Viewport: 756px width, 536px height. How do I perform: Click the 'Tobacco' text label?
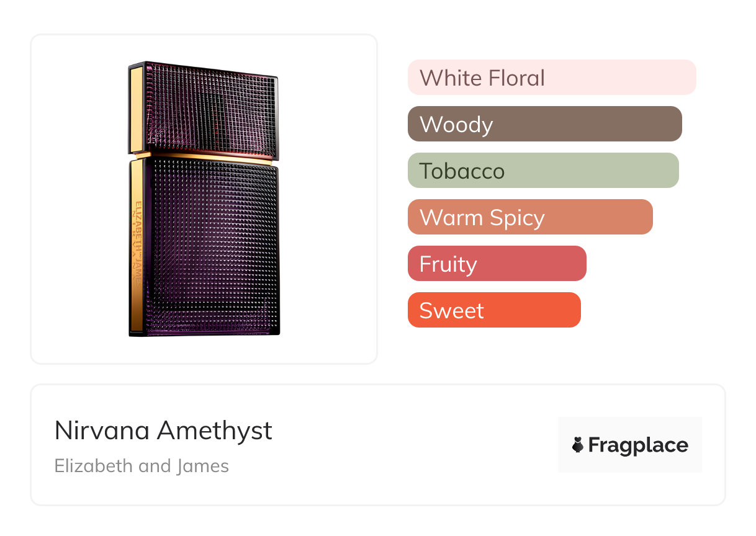coord(462,171)
